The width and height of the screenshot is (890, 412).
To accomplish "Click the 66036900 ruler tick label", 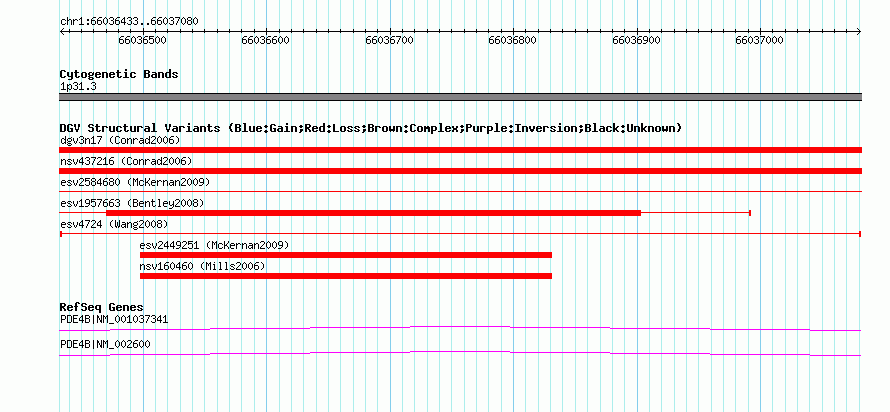I will point(636,40).
